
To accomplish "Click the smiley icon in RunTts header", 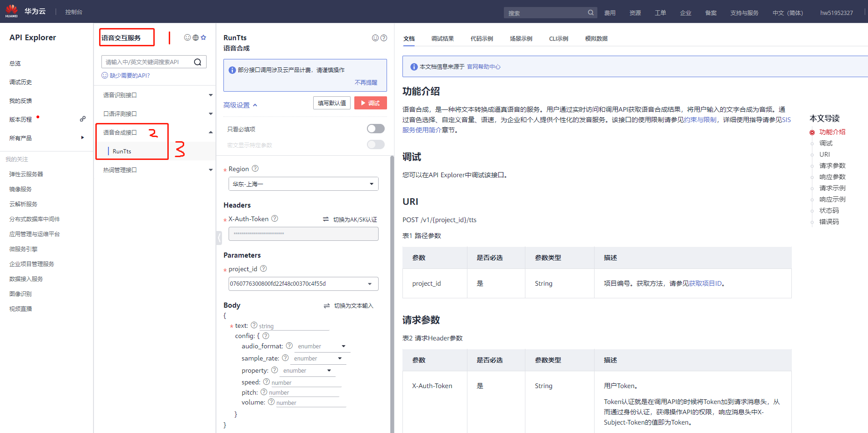I will [375, 38].
